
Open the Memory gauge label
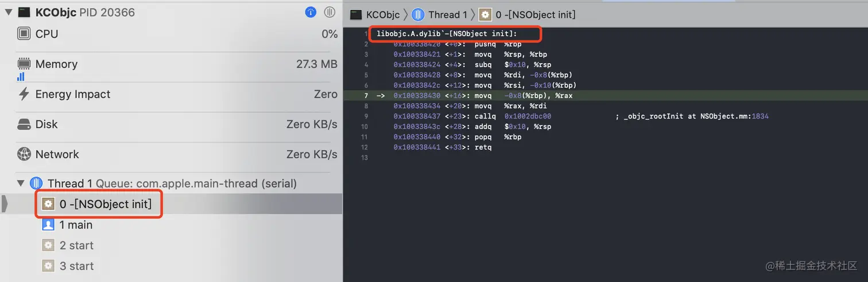click(x=56, y=64)
